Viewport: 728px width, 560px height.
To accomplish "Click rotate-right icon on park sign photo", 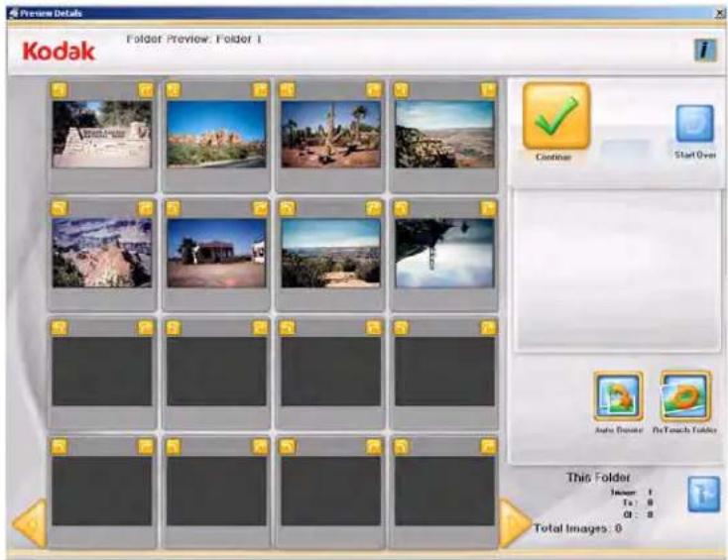I will pos(146,90).
